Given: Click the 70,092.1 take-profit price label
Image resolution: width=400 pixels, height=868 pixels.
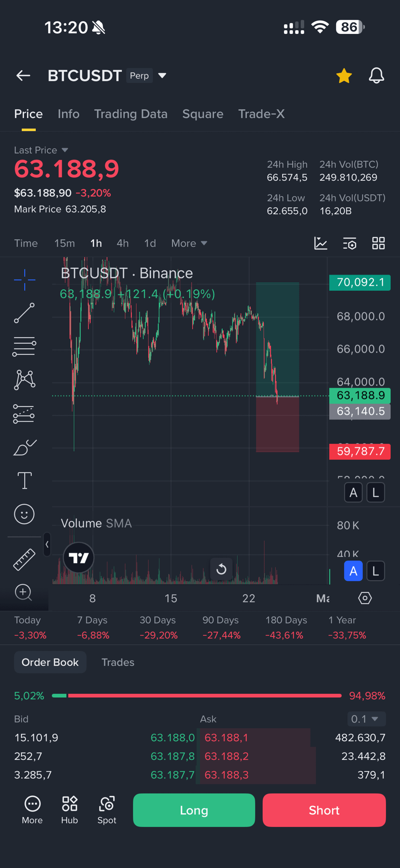Looking at the screenshot, I should (x=360, y=282).
